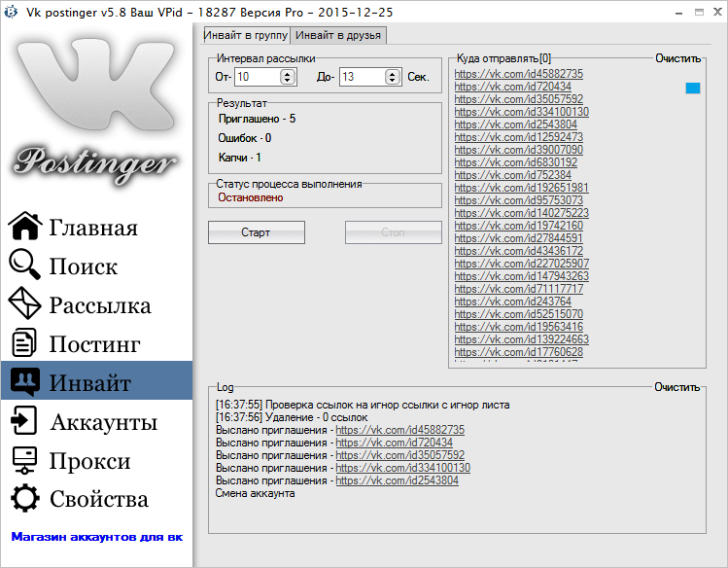728x568 pixels.
Task: Open Свойства settings section
Action: point(99,499)
